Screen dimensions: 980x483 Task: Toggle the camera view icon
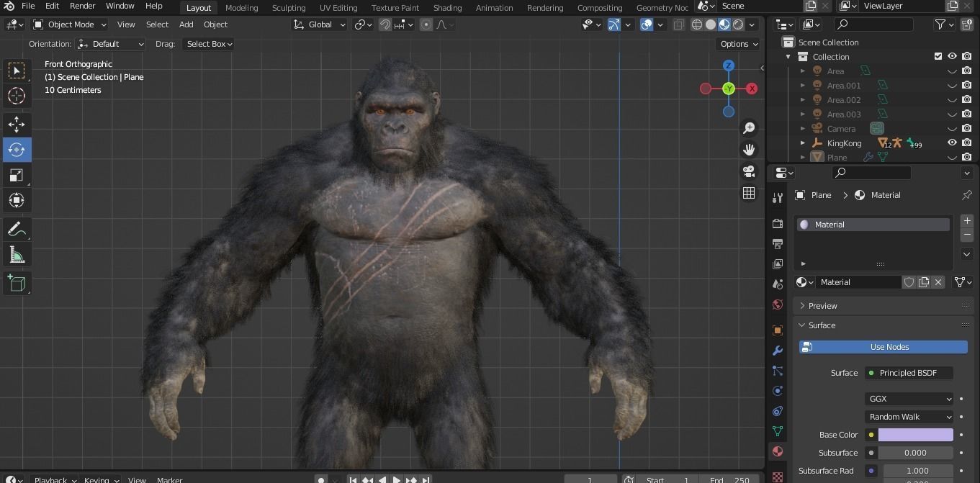pos(749,171)
